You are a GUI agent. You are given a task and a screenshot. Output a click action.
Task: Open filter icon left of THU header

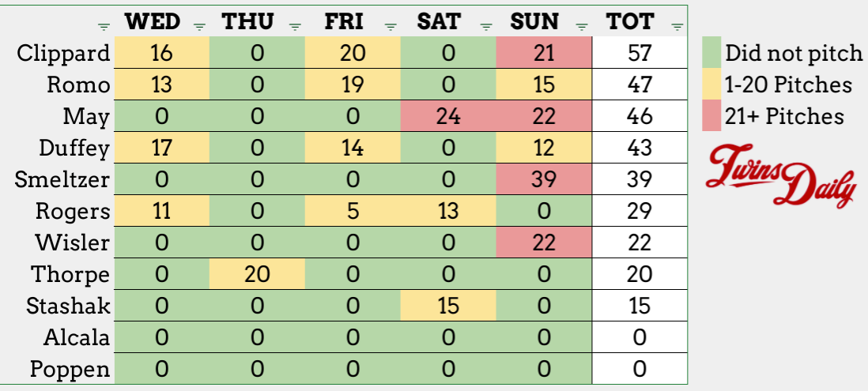200,27
